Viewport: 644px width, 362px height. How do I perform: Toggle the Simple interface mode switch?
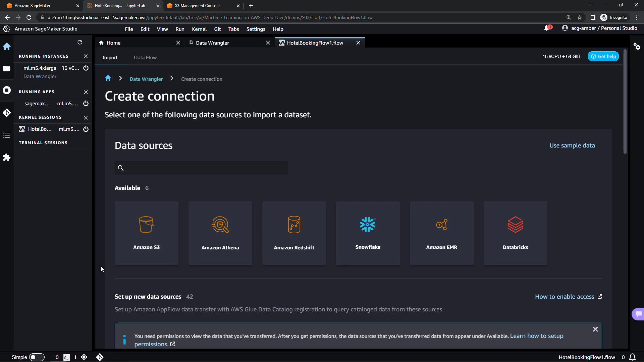tap(37, 357)
